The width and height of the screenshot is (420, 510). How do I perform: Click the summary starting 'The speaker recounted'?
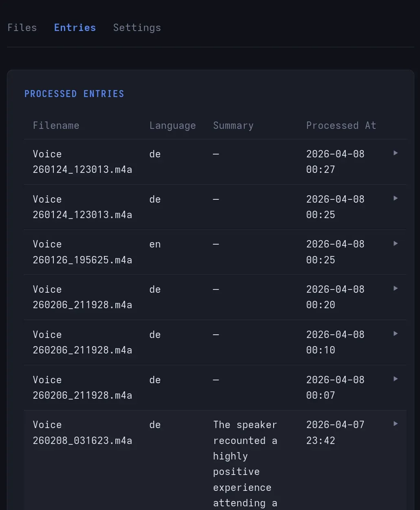pyautogui.click(x=245, y=464)
